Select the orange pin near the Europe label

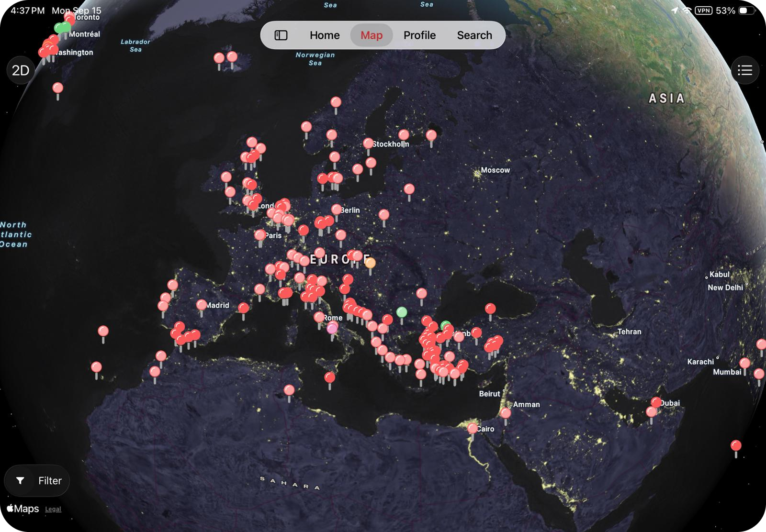tap(370, 263)
